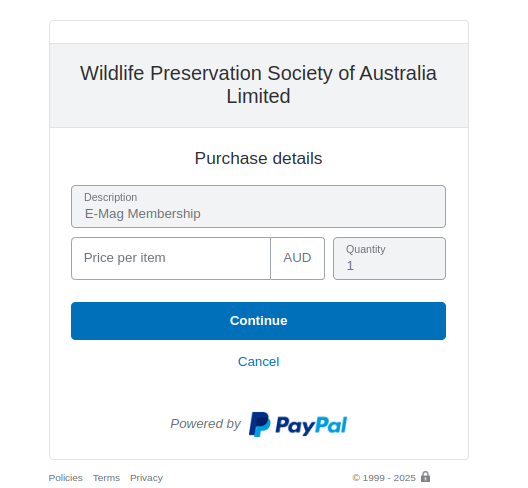
Task: Select the Quantity field
Action: point(389,258)
